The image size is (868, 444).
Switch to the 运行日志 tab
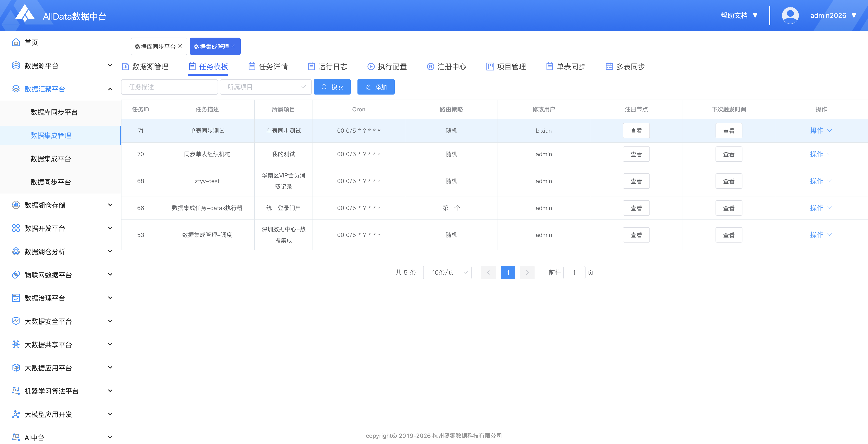pos(327,67)
